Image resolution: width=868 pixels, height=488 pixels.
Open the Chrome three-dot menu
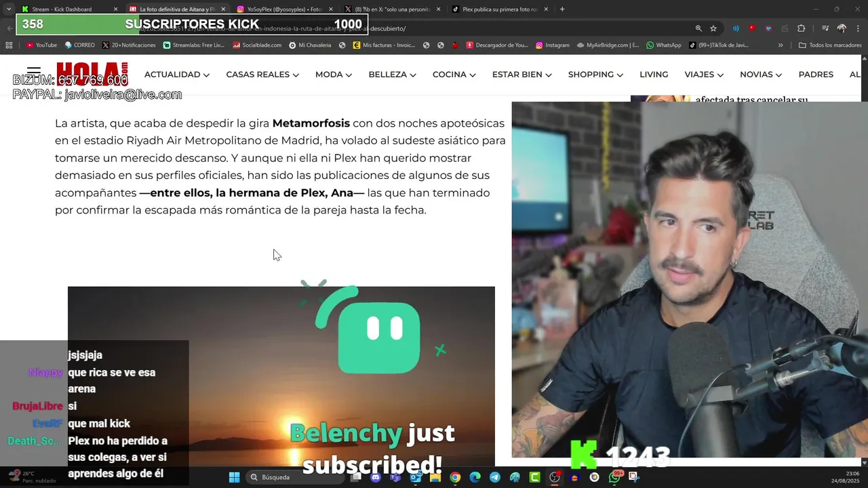(858, 28)
